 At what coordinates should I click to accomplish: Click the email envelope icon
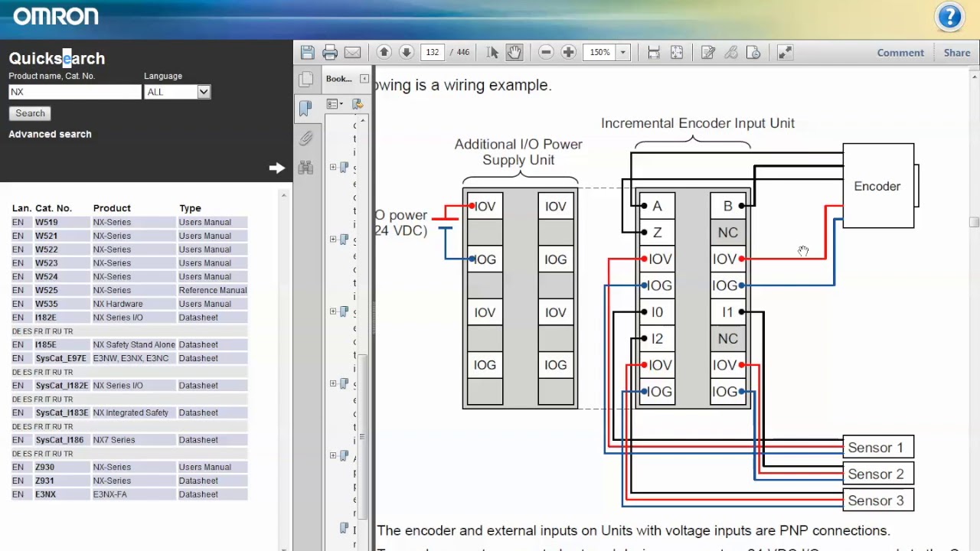point(352,52)
